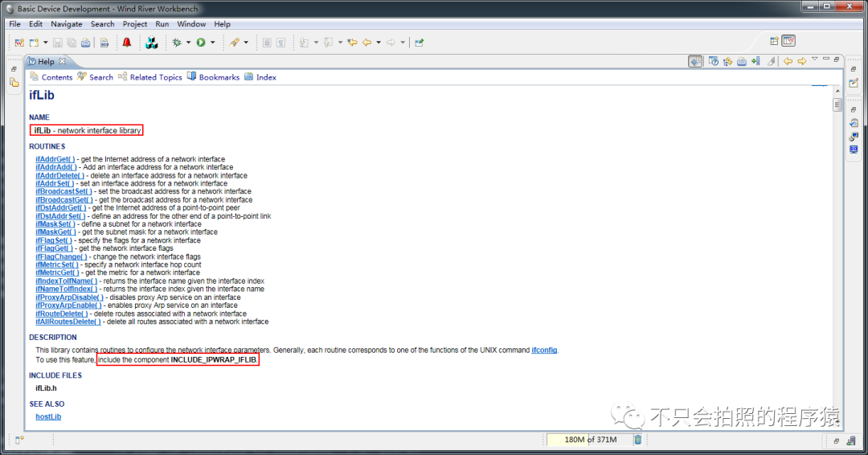Click the window-with-question-mark Help toolbar icon
868x455 pixels.
(x=714, y=61)
